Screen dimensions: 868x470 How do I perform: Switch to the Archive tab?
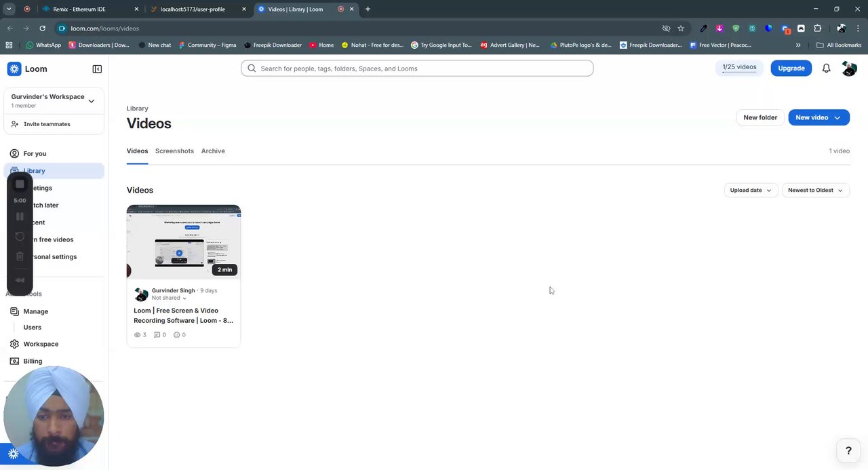tap(213, 151)
